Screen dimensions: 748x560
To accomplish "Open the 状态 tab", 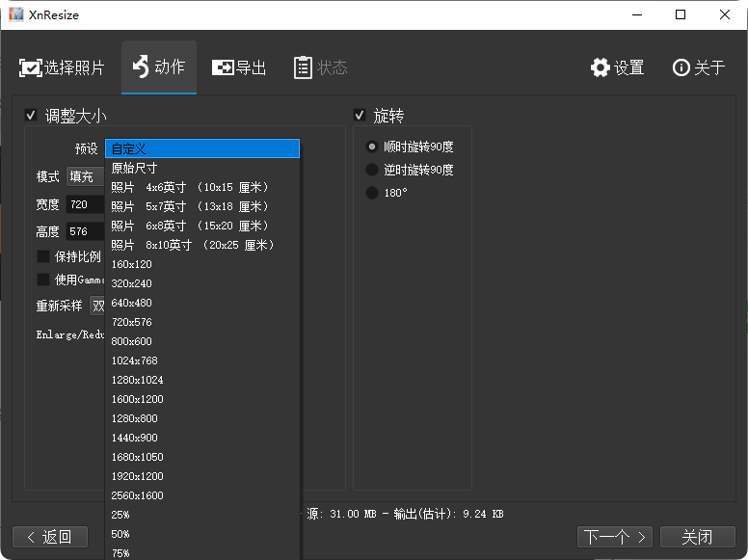I will pos(321,67).
